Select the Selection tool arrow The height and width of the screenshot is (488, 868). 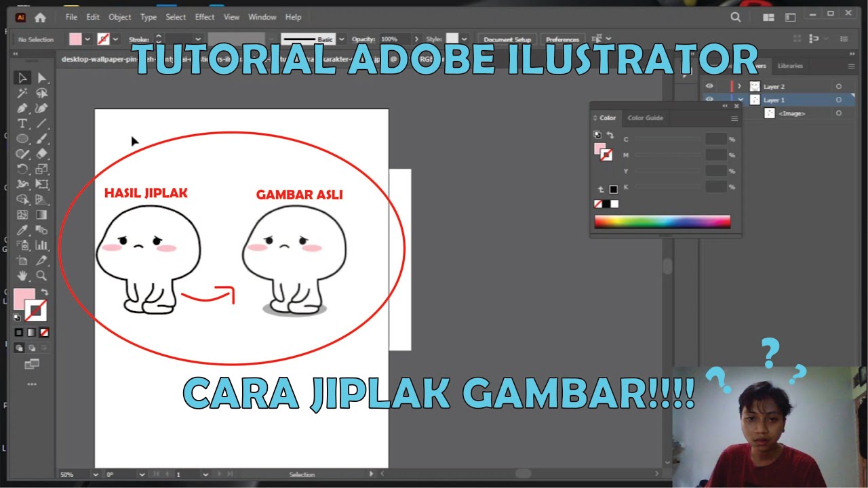[22, 78]
